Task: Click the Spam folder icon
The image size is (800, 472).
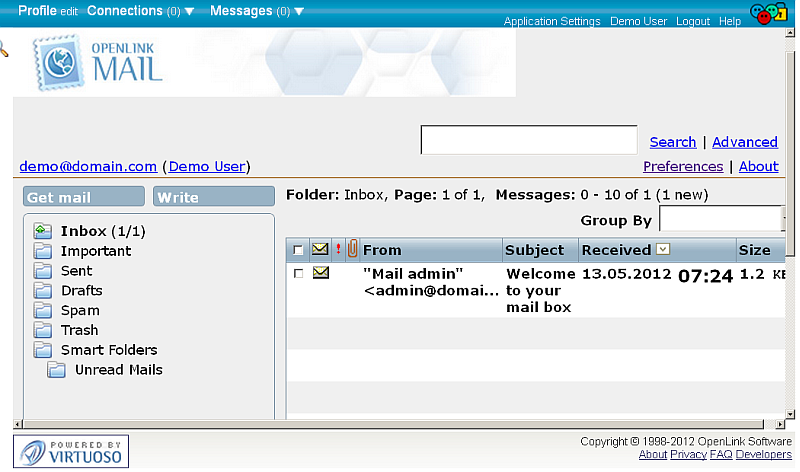Action: pos(43,311)
